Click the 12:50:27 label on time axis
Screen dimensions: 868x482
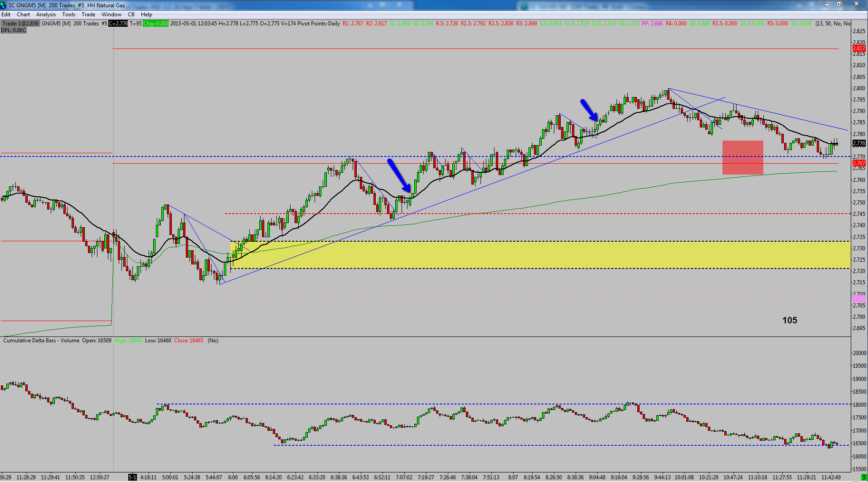tap(99, 477)
